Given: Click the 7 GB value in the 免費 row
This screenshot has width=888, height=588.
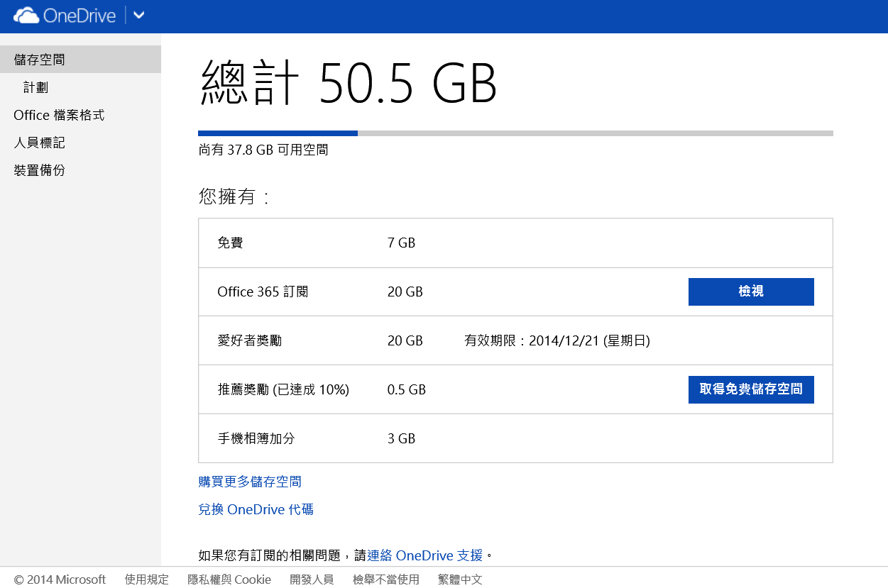Looking at the screenshot, I should click(401, 243).
